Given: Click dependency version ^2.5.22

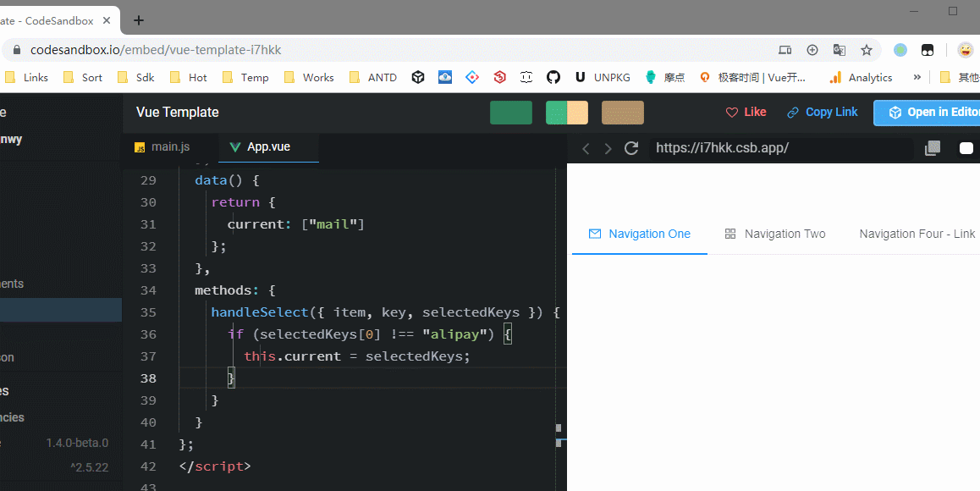Looking at the screenshot, I should pyautogui.click(x=89, y=466).
